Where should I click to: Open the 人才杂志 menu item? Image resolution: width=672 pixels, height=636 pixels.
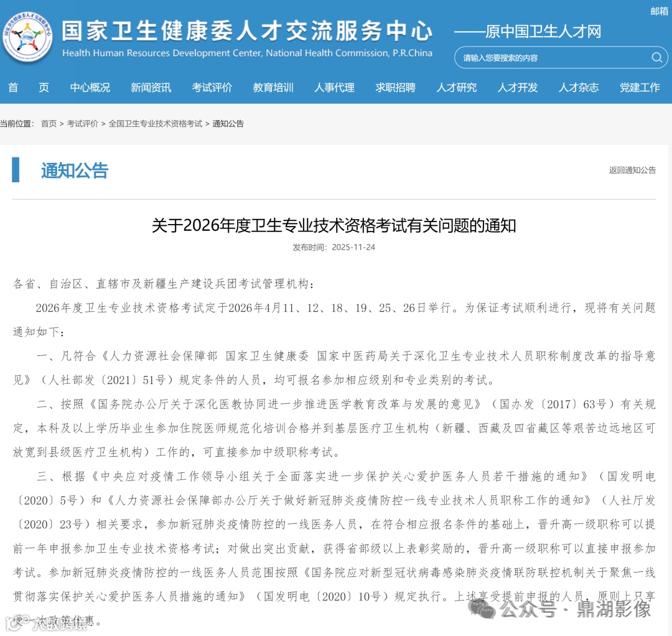[579, 87]
